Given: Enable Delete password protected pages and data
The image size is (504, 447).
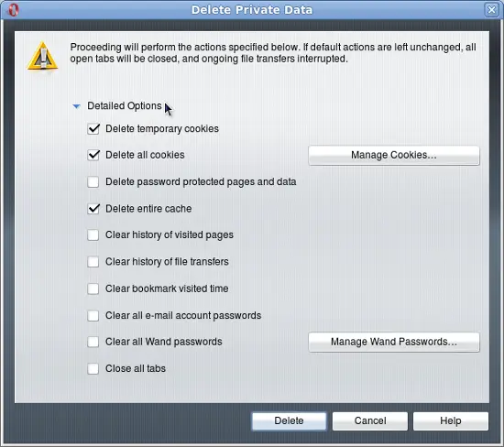Looking at the screenshot, I should 93,182.
